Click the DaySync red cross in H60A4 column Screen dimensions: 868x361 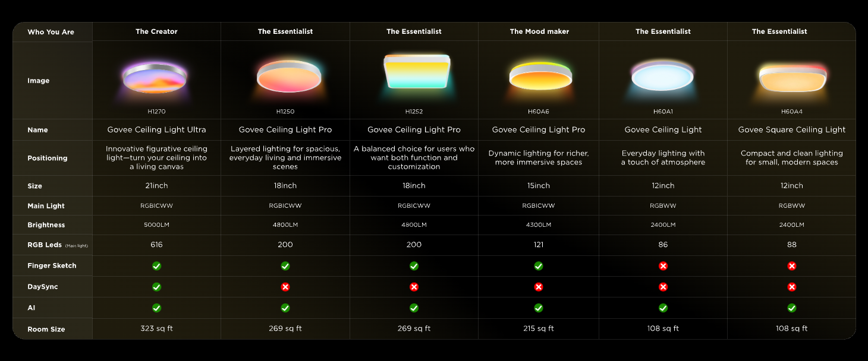coord(792,287)
